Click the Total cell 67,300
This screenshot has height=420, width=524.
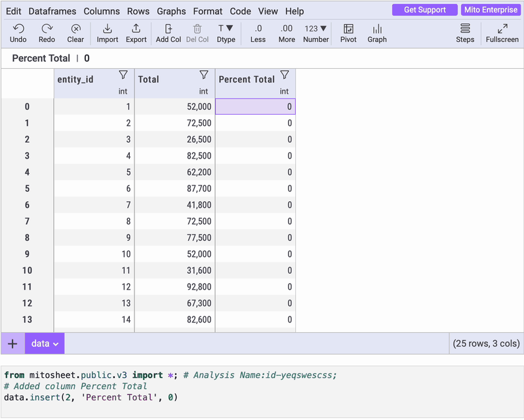175,303
